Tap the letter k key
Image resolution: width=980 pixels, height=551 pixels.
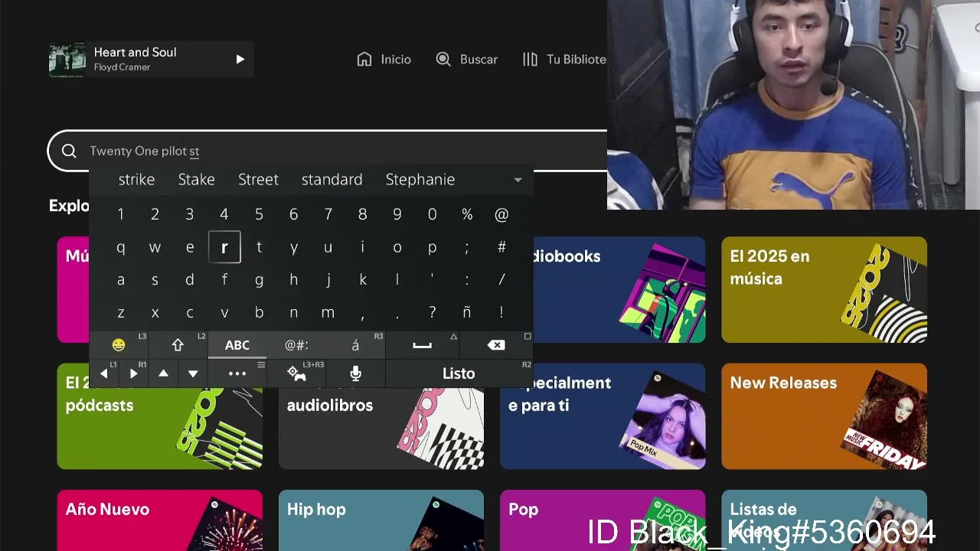[363, 280]
